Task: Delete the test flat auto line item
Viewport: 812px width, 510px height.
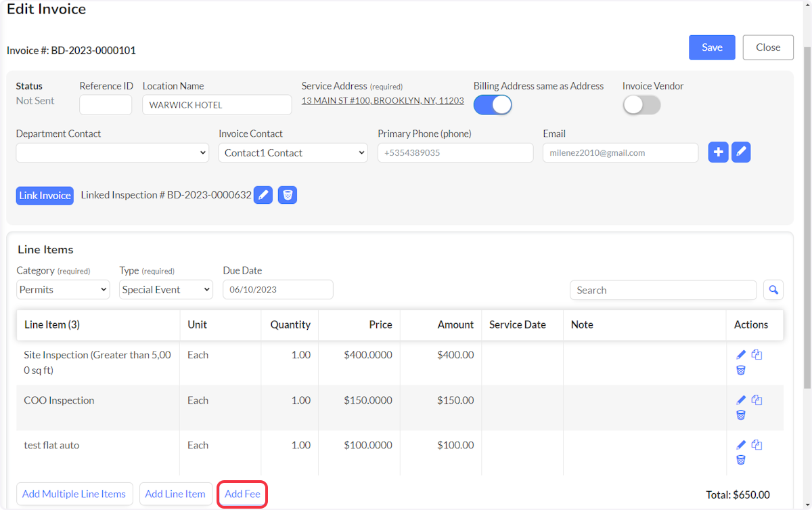Action: 741,460
